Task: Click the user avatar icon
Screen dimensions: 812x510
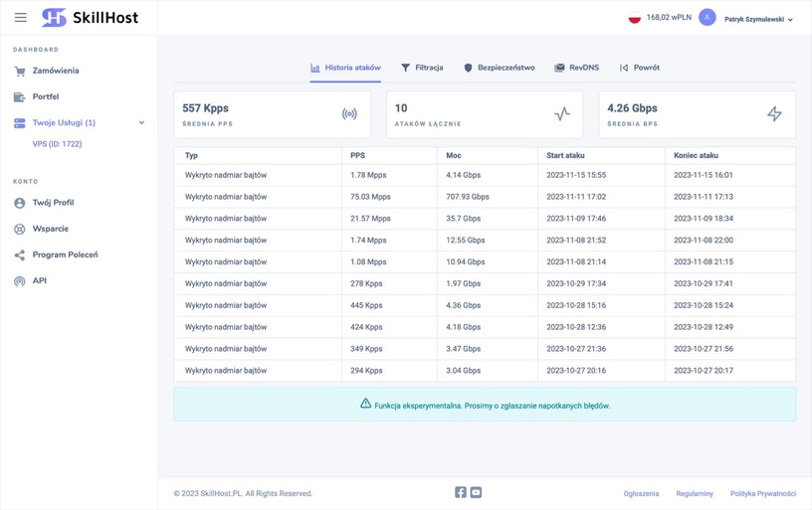Action: point(707,18)
